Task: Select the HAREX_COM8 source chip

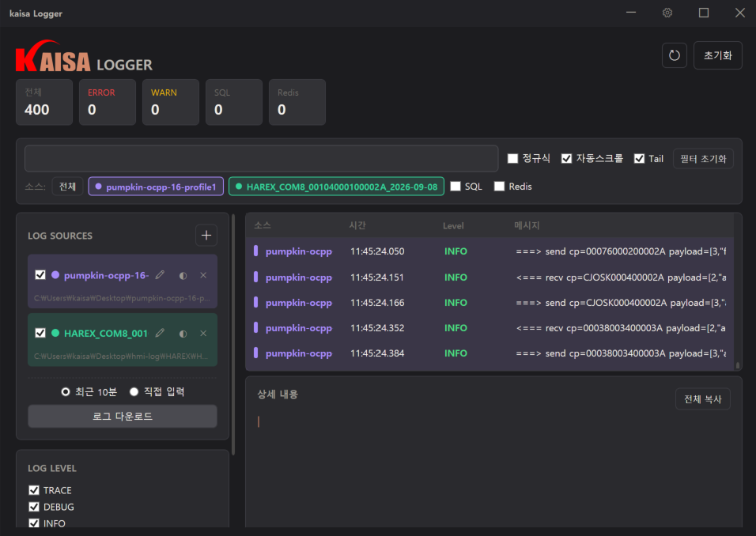Action: pos(336,187)
